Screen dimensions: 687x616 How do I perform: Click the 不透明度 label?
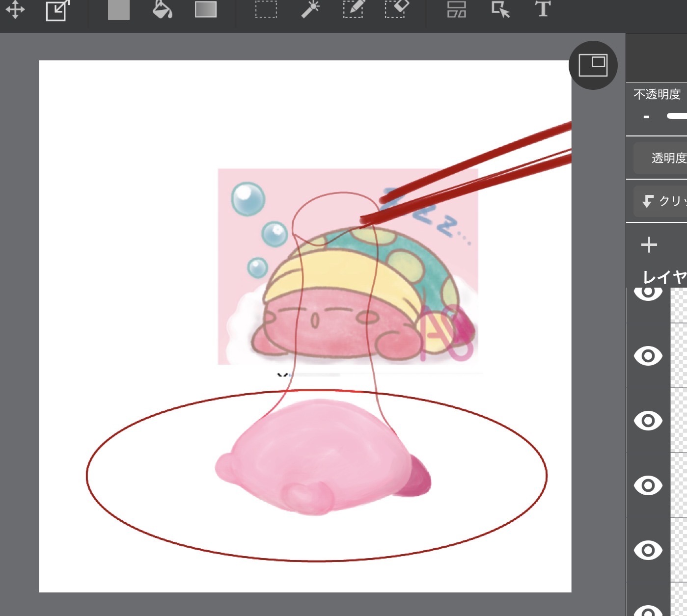pos(657,94)
